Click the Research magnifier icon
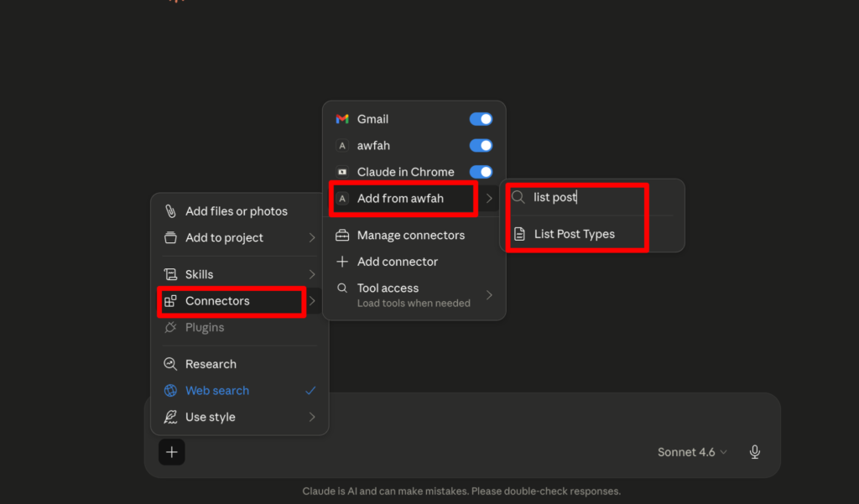859x504 pixels. coord(170,364)
